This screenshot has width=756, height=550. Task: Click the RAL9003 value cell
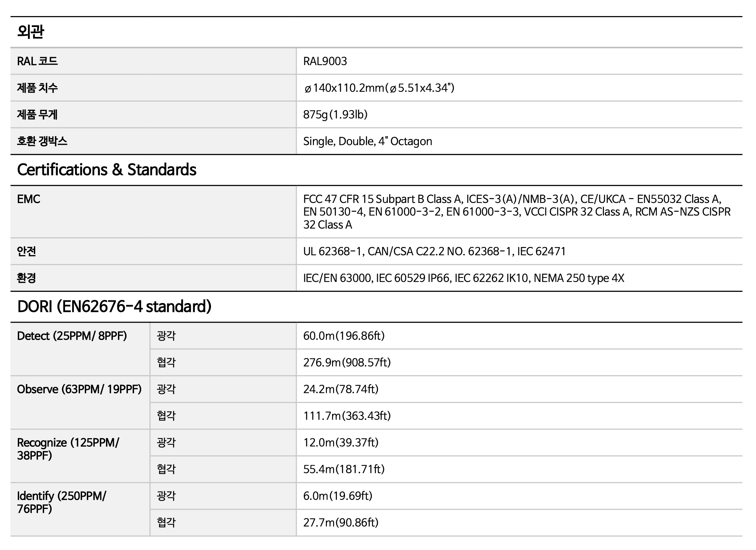tap(325, 61)
